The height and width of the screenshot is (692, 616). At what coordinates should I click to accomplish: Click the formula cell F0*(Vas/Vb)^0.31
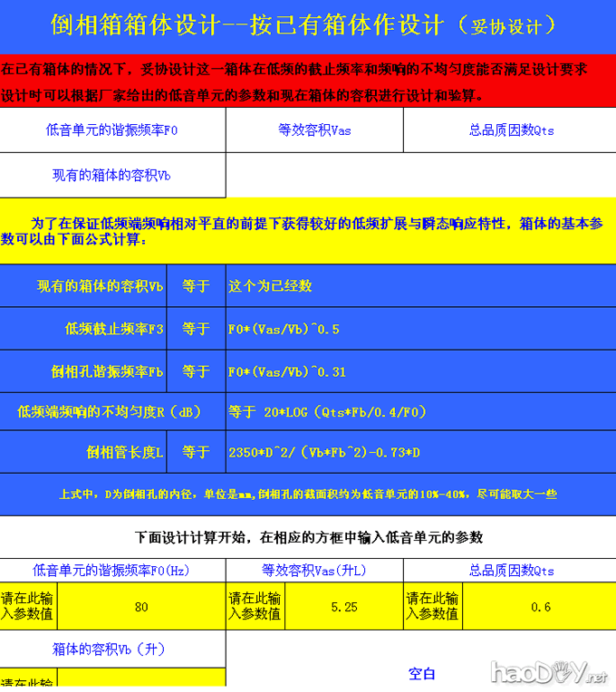click(x=419, y=371)
